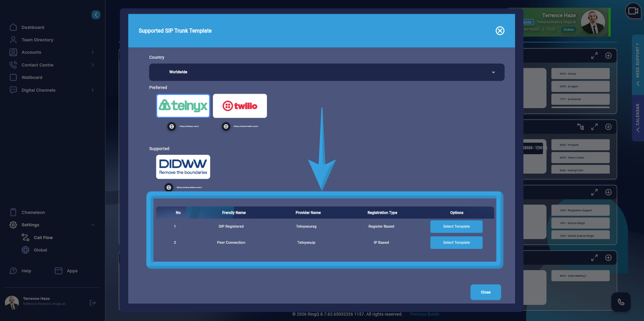Click globe icon under Twilio logo
This screenshot has width=644, height=321.
[x=226, y=127]
